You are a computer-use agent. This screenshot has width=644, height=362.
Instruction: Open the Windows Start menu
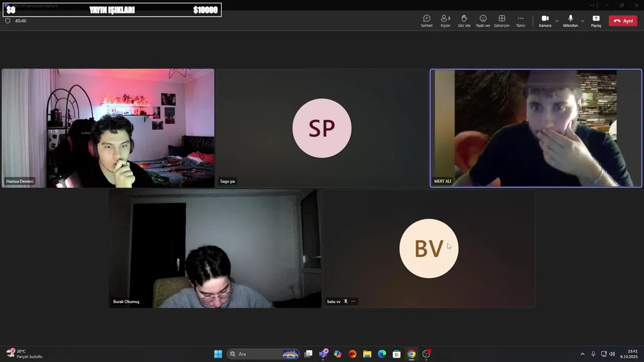tap(218, 354)
